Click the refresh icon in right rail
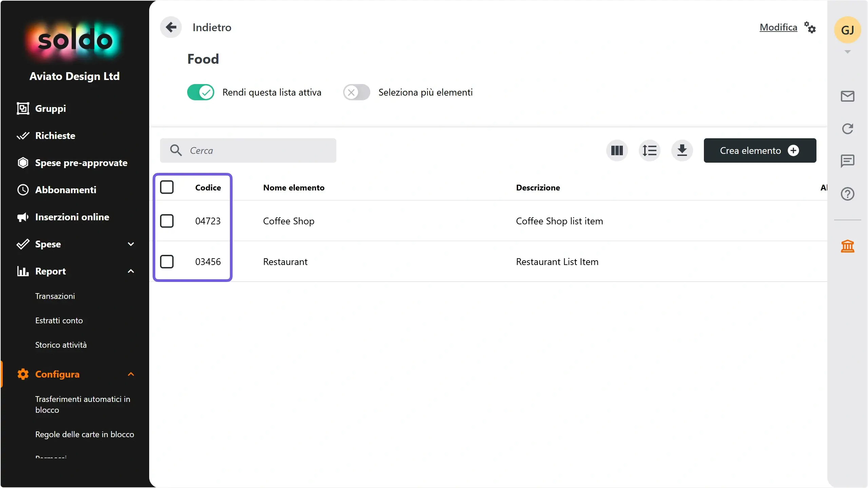This screenshot has height=488, width=868. coord(847,129)
